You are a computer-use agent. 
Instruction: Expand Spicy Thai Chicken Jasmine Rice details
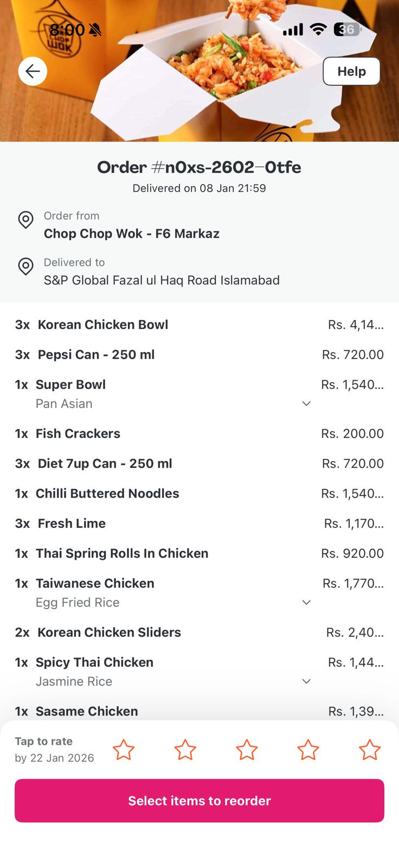tap(306, 681)
